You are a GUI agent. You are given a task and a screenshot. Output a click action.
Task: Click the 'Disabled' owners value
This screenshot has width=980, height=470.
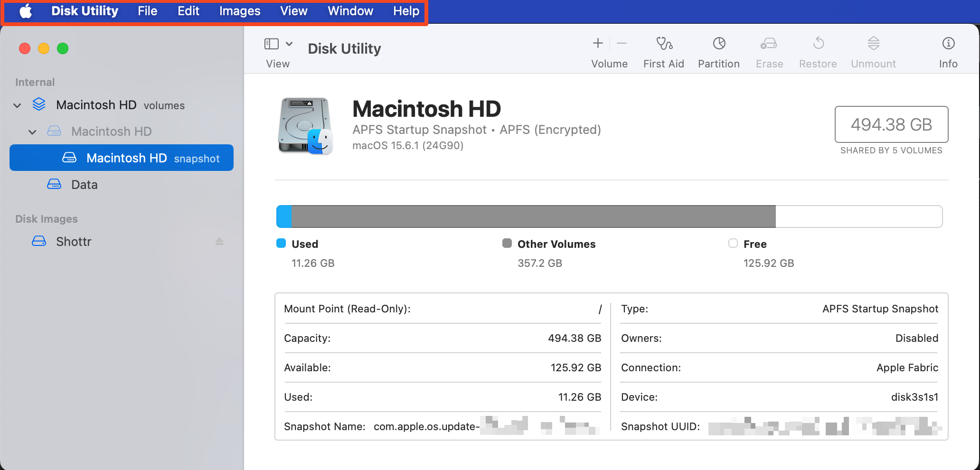pyautogui.click(x=917, y=338)
